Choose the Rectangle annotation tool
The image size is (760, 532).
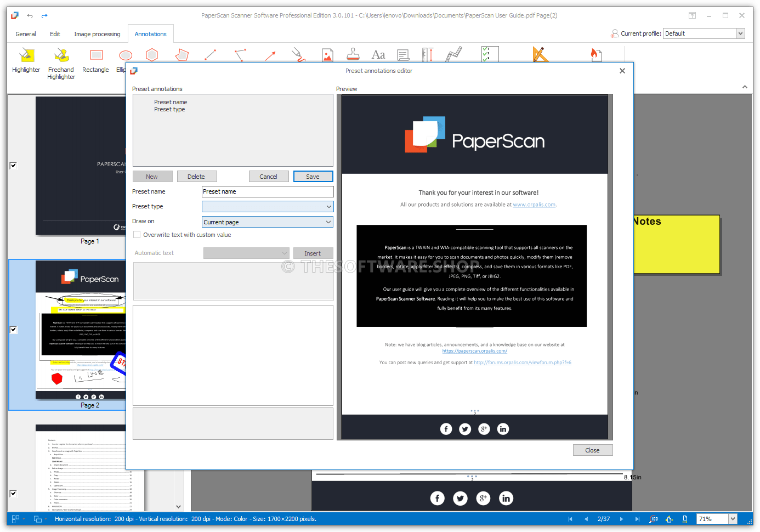coord(96,60)
